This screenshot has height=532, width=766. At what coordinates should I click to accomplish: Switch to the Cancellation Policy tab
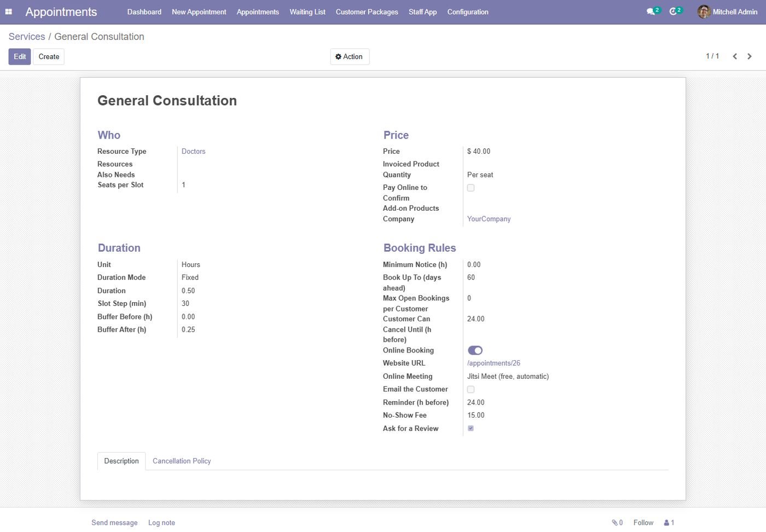pyautogui.click(x=182, y=461)
